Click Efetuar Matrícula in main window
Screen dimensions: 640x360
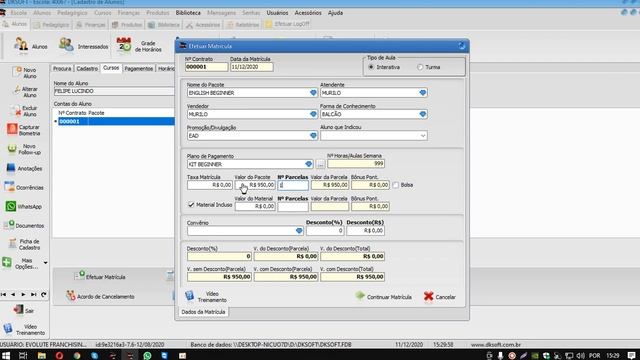click(x=100, y=276)
